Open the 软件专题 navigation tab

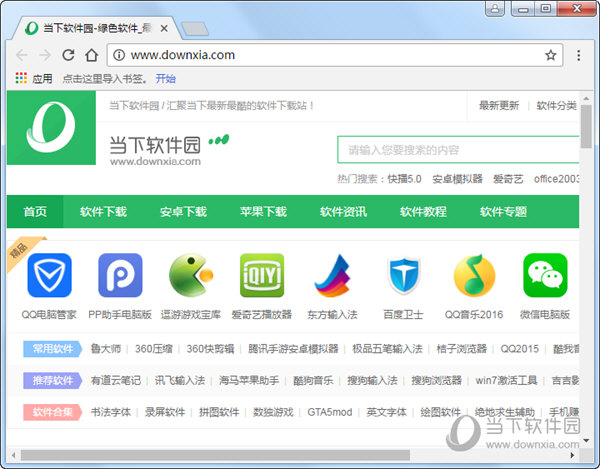(503, 212)
